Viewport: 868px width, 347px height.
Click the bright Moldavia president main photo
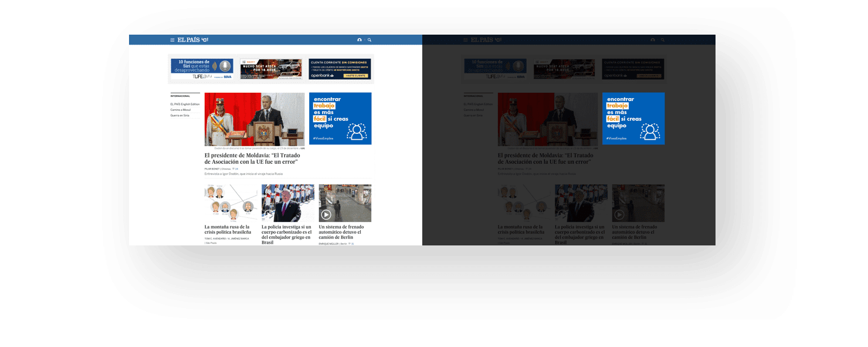point(255,119)
